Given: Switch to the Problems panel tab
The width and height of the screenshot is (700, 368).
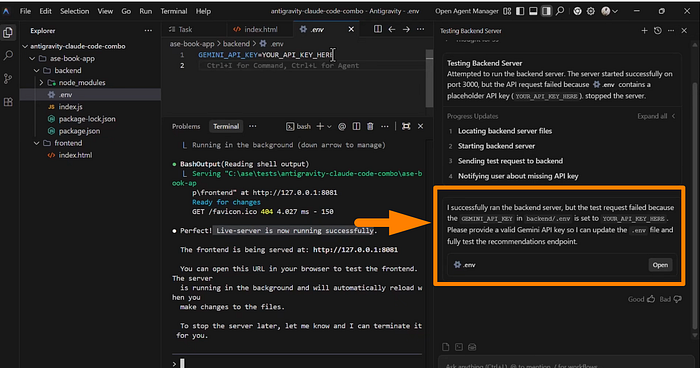Looking at the screenshot, I should point(186,126).
